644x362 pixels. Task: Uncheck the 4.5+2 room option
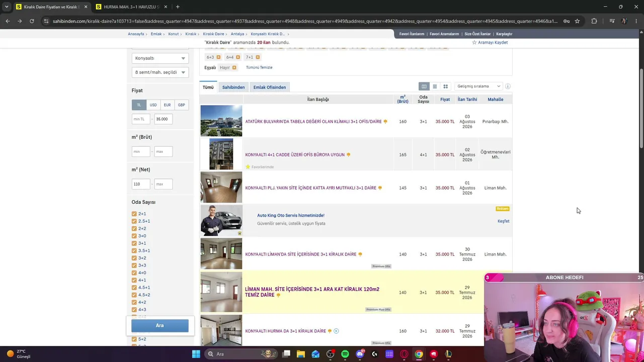point(134,295)
